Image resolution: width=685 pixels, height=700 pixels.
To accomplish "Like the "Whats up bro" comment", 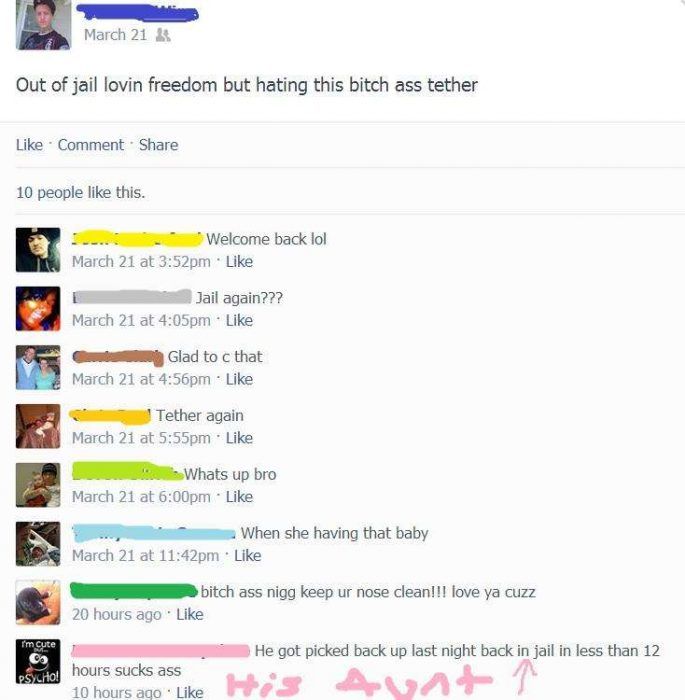I will click(x=239, y=497).
